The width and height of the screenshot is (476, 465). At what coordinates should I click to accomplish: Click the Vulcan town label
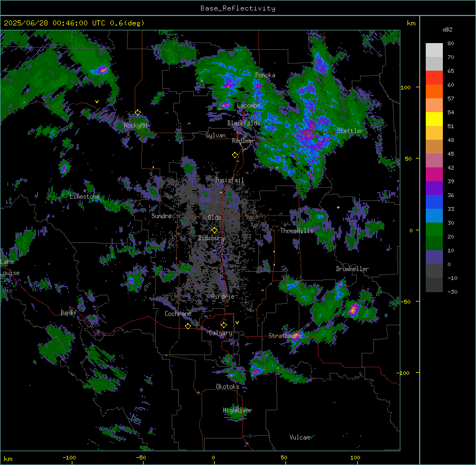click(x=299, y=437)
